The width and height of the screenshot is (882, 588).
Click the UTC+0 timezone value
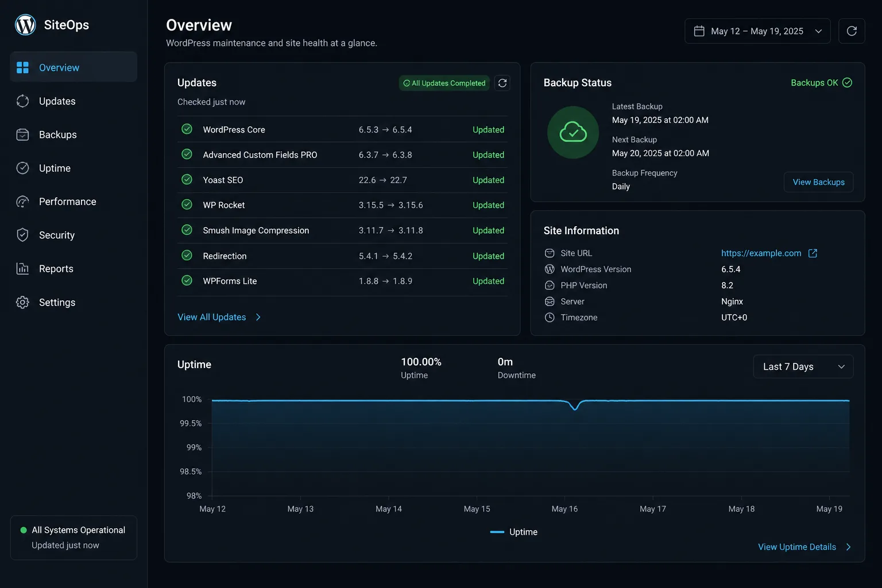click(x=734, y=318)
